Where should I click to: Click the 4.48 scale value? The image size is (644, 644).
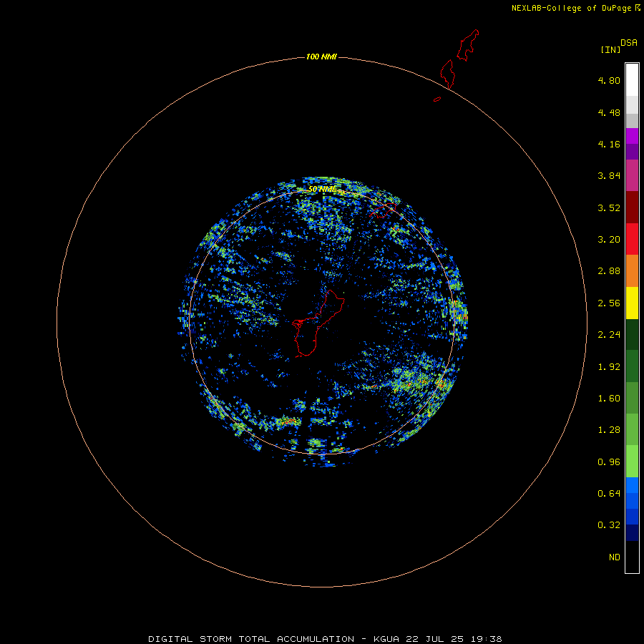point(609,112)
